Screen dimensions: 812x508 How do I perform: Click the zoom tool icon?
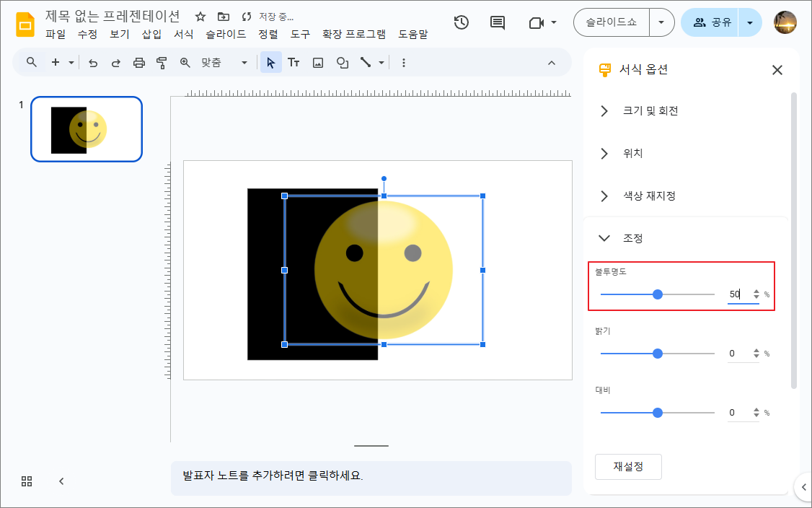[185, 63]
